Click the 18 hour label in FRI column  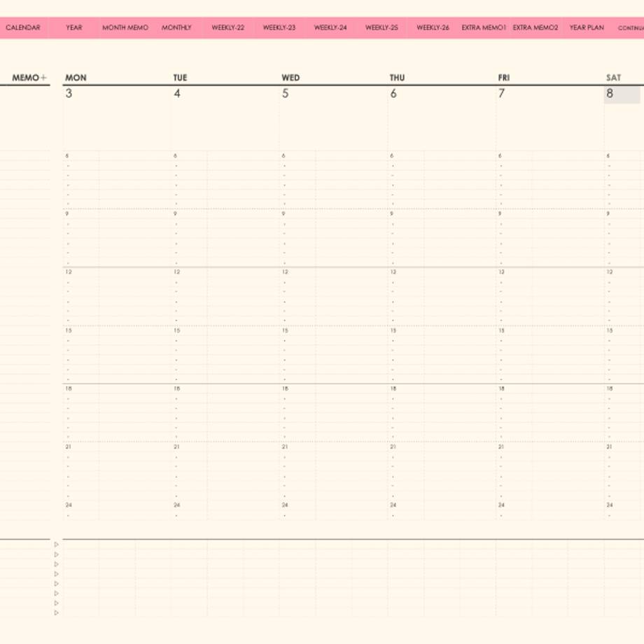click(x=501, y=388)
